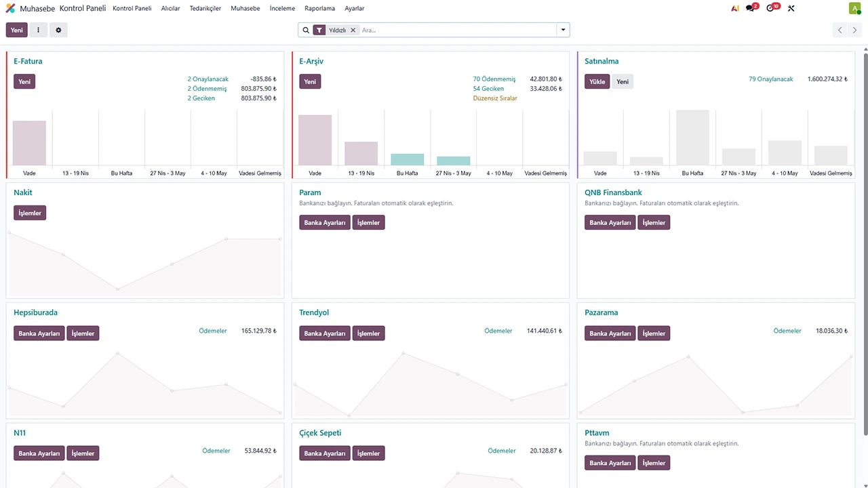The width and height of the screenshot is (868, 488).
Task: Open İşlemler in the Hepsiburada card
Action: coord(83,333)
